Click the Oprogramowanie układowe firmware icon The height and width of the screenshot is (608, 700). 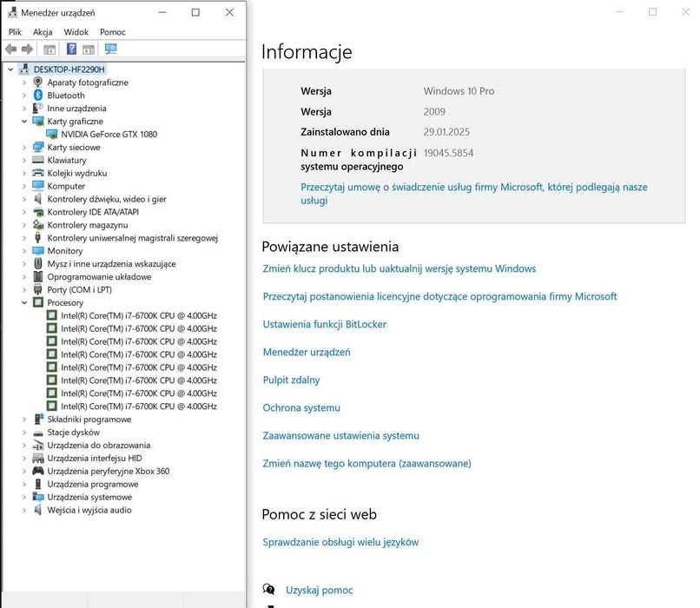[38, 276]
